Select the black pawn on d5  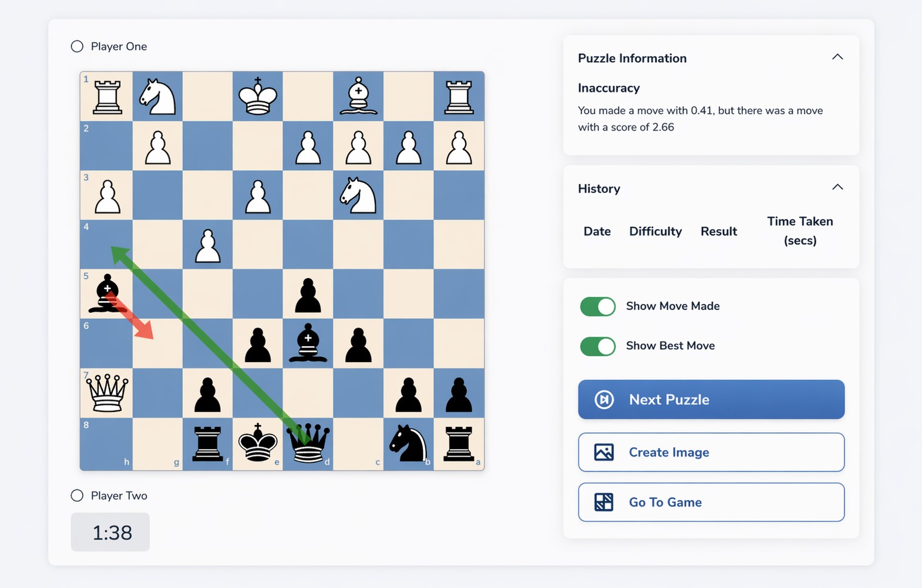coord(308,295)
